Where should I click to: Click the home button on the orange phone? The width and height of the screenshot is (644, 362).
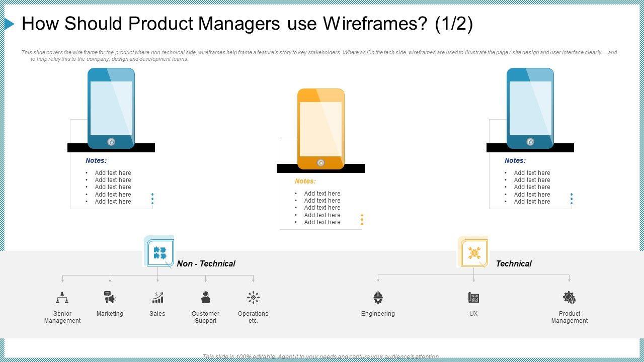coord(321,163)
